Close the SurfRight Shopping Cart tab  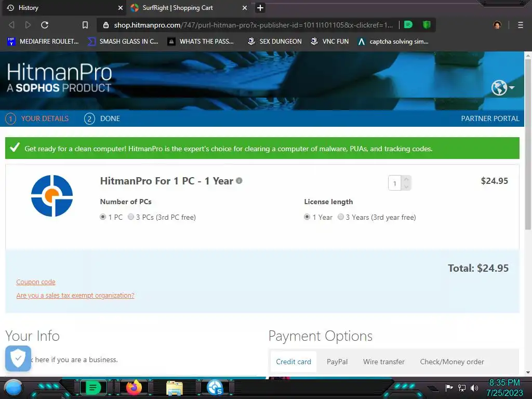245,8
